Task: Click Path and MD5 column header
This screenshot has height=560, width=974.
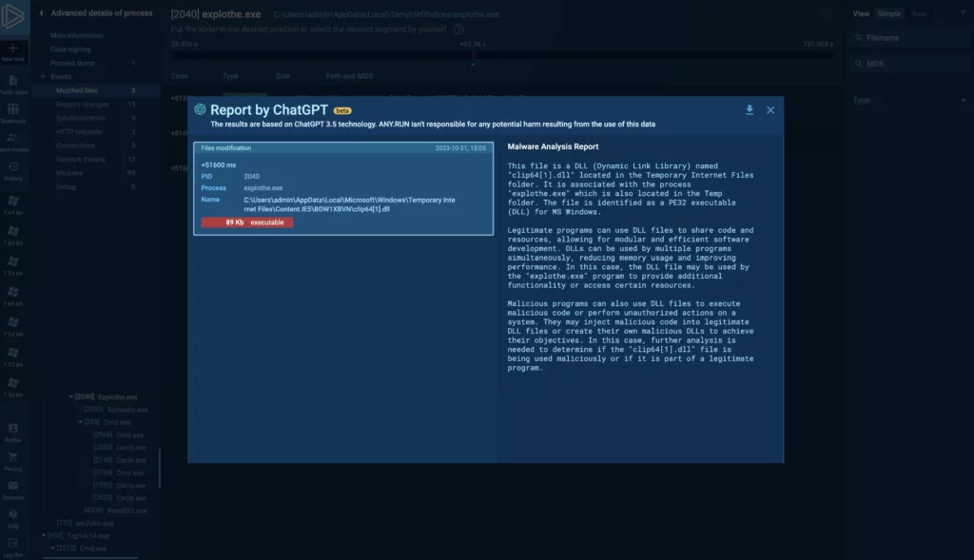Action: point(349,76)
